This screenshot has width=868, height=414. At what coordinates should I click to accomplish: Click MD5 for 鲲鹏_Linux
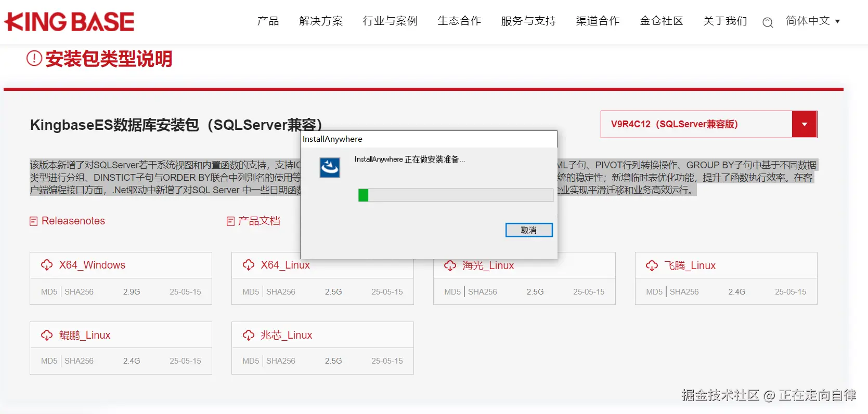[x=49, y=361]
